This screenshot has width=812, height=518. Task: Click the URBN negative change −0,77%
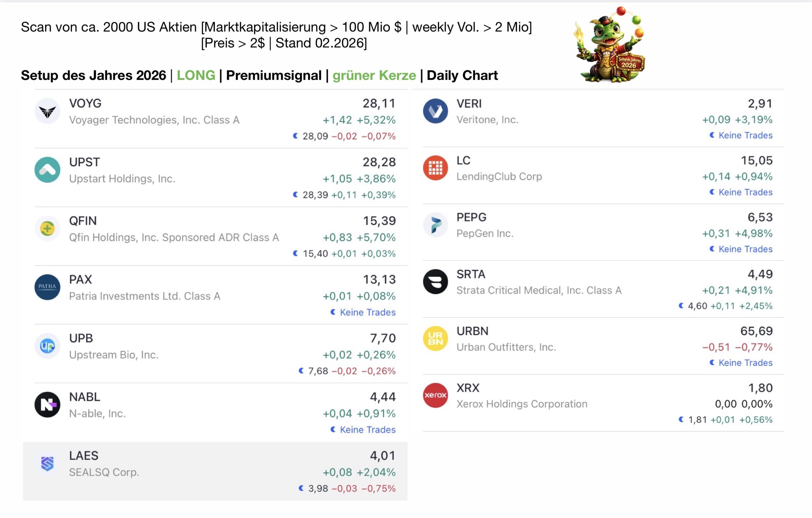tap(753, 347)
